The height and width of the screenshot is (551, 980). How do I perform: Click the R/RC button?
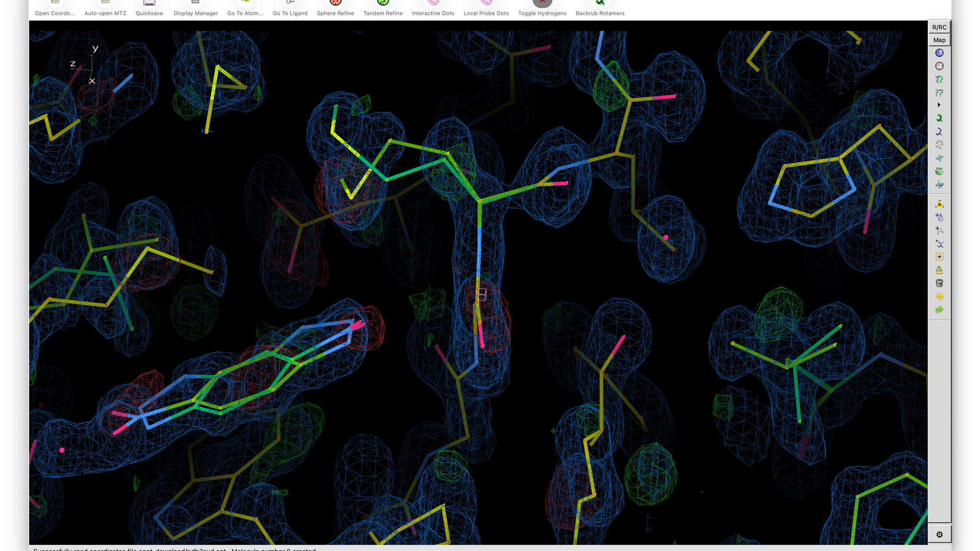click(x=939, y=27)
